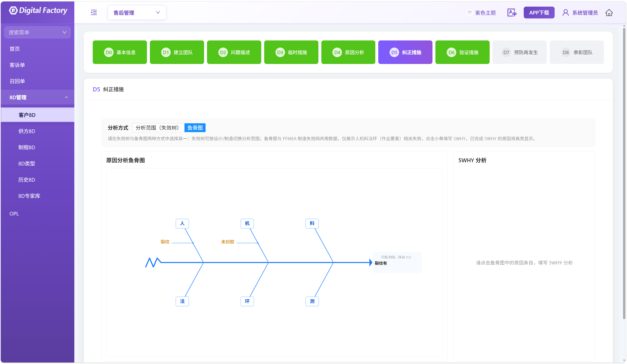Select the 测 category node on the fishbone
Screen dimensions: 627x364
click(312, 301)
